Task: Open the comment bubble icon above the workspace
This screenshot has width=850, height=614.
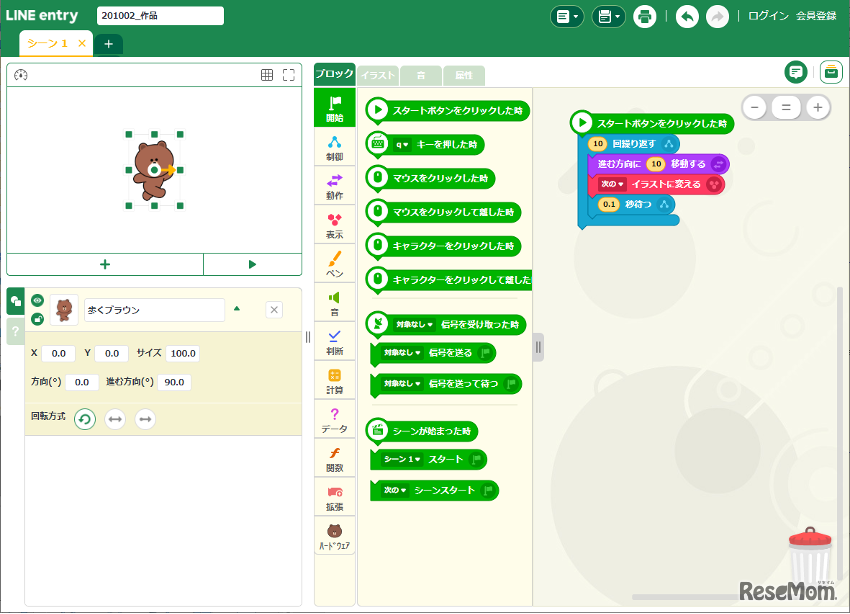Action: 796,72
